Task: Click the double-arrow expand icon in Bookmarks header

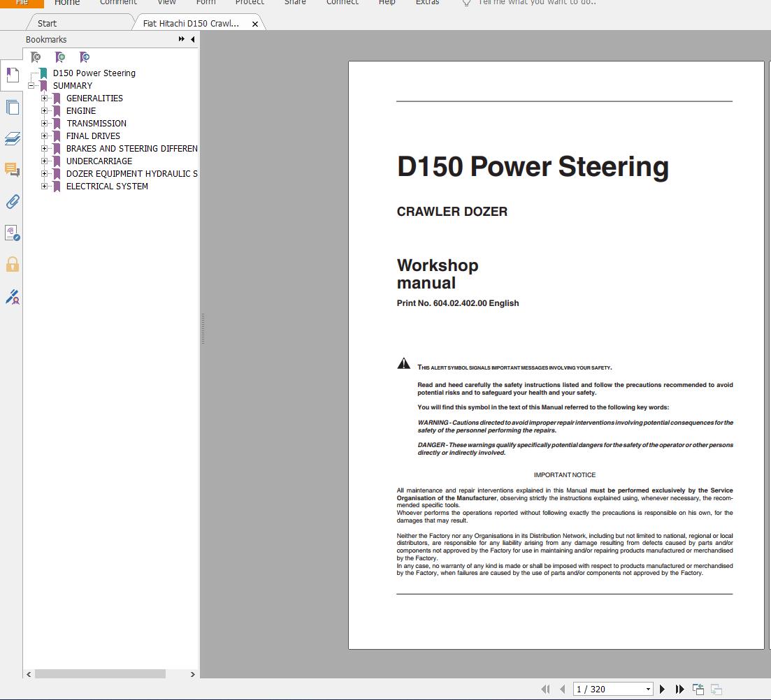Action: tap(182, 39)
